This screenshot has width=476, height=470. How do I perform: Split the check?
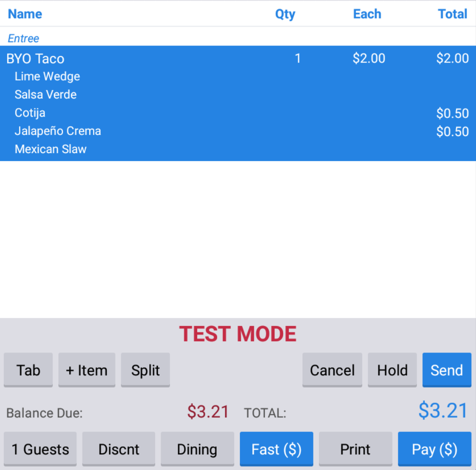(x=146, y=370)
